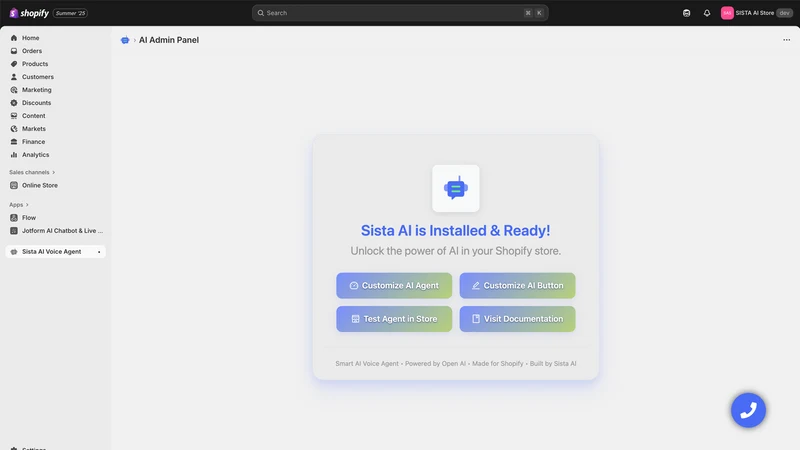Click the Markets globe icon
This screenshot has width=800, height=450.
14,129
